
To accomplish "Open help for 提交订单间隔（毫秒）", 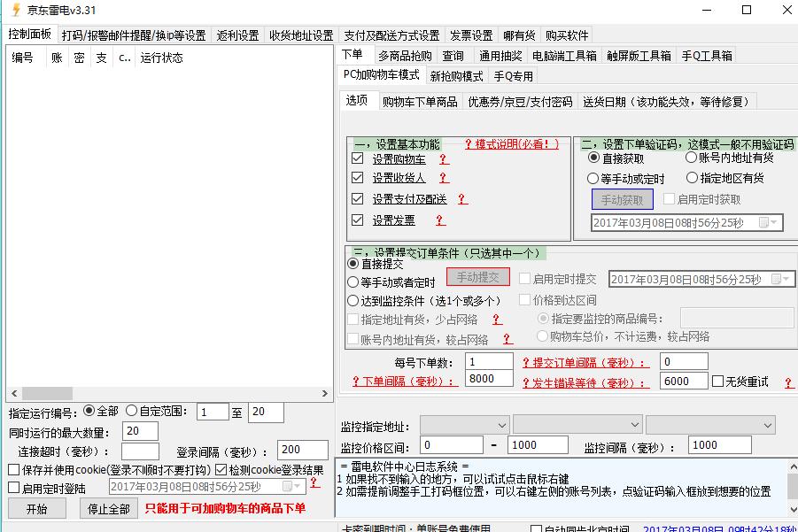I will click(527, 362).
